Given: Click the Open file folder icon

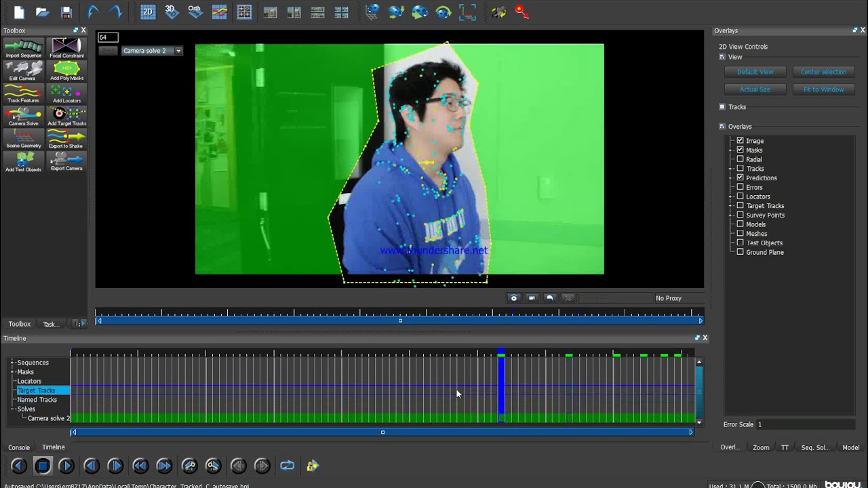Looking at the screenshot, I should (x=42, y=12).
